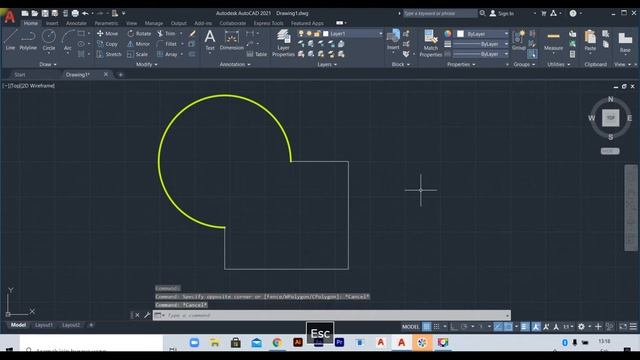Expand the Draw panel
Screen dimensions: 640x360
(48, 64)
